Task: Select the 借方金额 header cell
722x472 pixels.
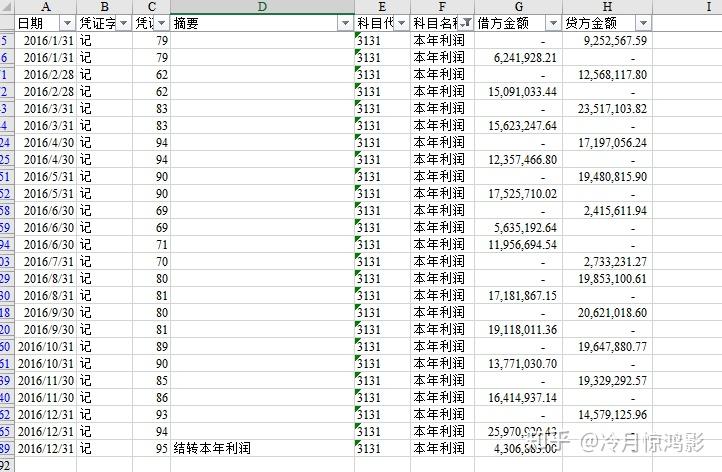Action: pos(518,23)
